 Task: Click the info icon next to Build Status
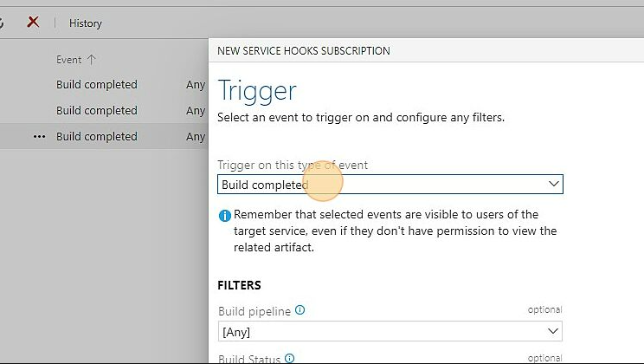[x=290, y=358]
